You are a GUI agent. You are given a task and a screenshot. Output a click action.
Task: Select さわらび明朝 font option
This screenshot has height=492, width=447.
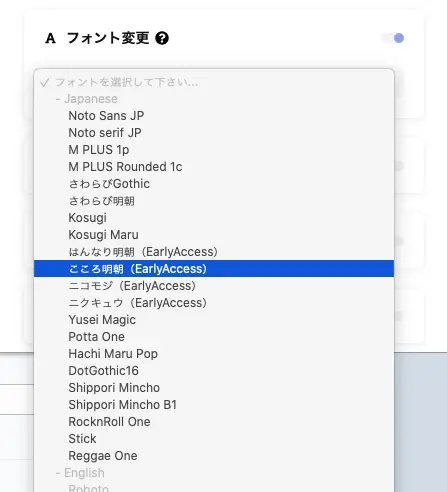pos(214,201)
